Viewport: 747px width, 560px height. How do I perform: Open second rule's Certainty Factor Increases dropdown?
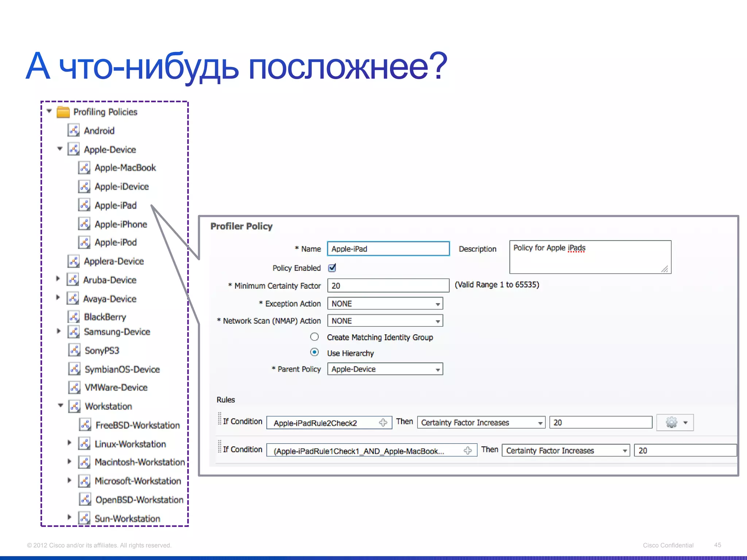[x=566, y=451]
